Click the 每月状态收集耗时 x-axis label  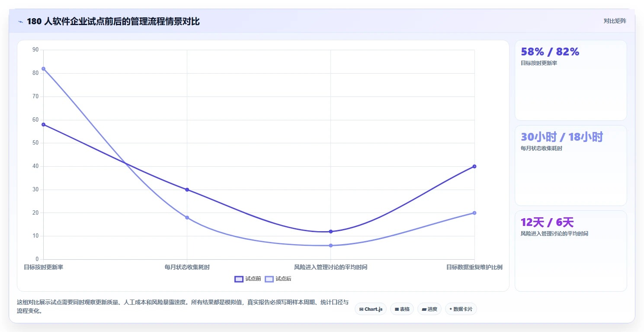(x=187, y=267)
